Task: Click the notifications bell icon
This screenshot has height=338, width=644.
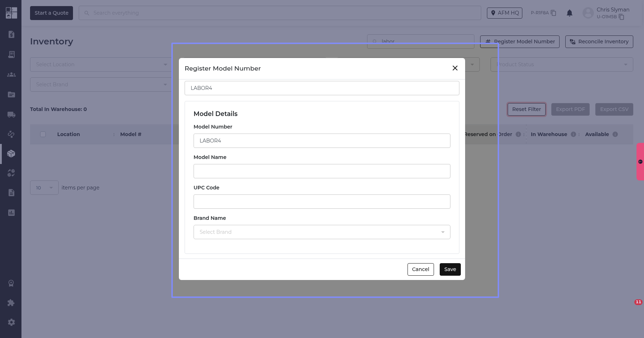Action: pos(570,13)
